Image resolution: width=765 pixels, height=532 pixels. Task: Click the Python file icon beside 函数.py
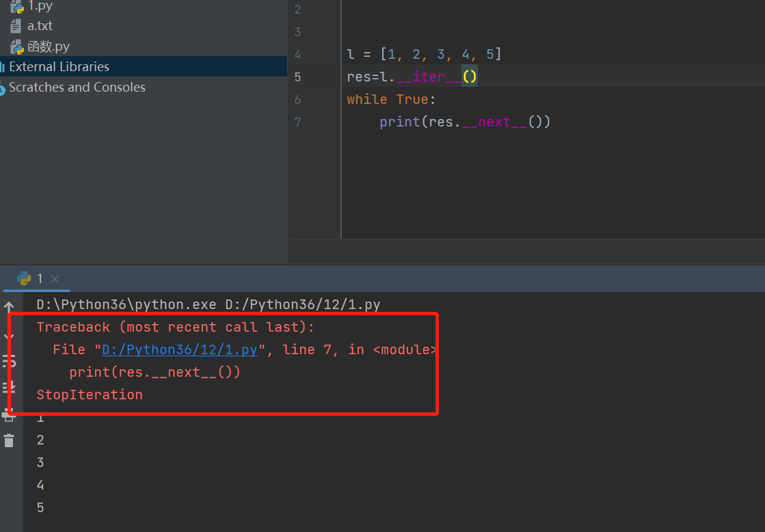pyautogui.click(x=17, y=47)
